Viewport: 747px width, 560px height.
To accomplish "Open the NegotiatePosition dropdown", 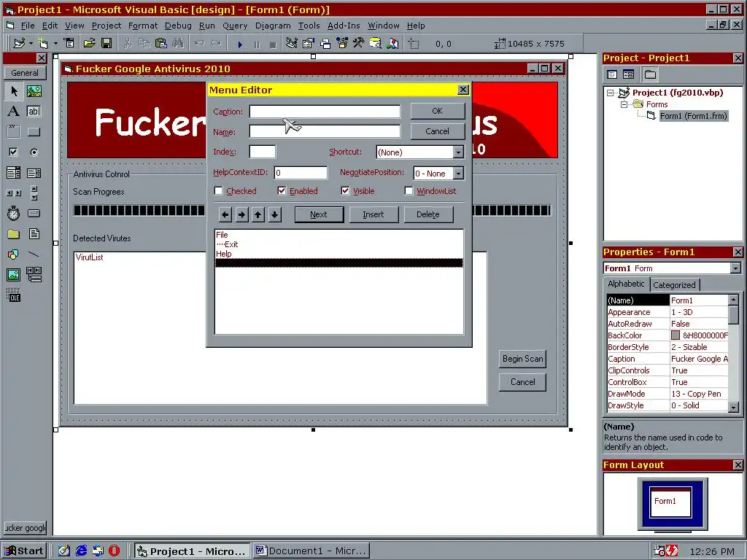I will 458,174.
